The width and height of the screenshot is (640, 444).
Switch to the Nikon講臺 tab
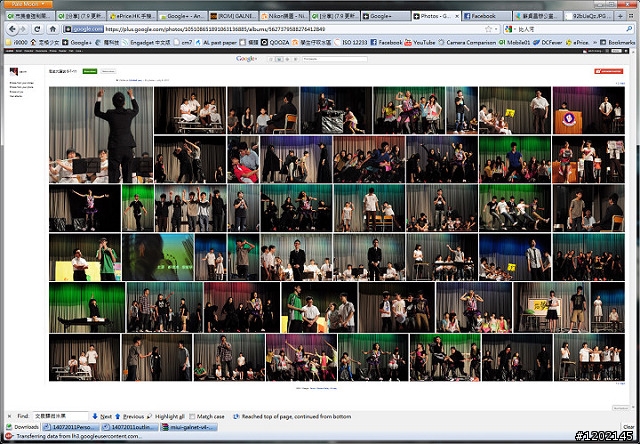(284, 16)
